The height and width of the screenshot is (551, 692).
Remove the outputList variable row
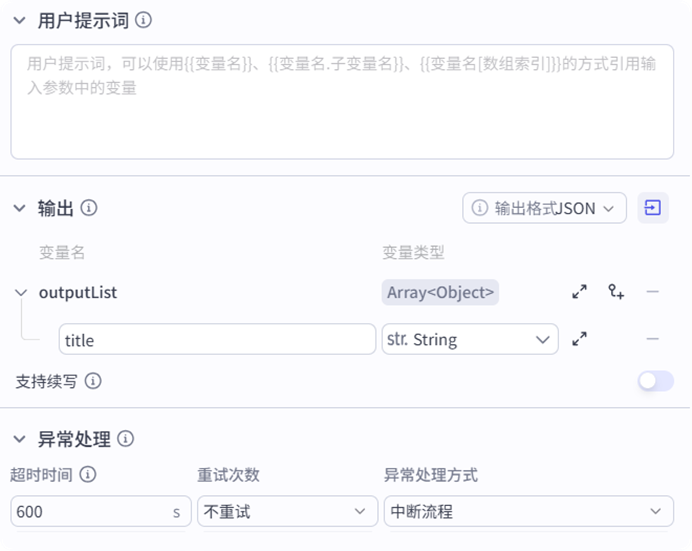coord(652,292)
